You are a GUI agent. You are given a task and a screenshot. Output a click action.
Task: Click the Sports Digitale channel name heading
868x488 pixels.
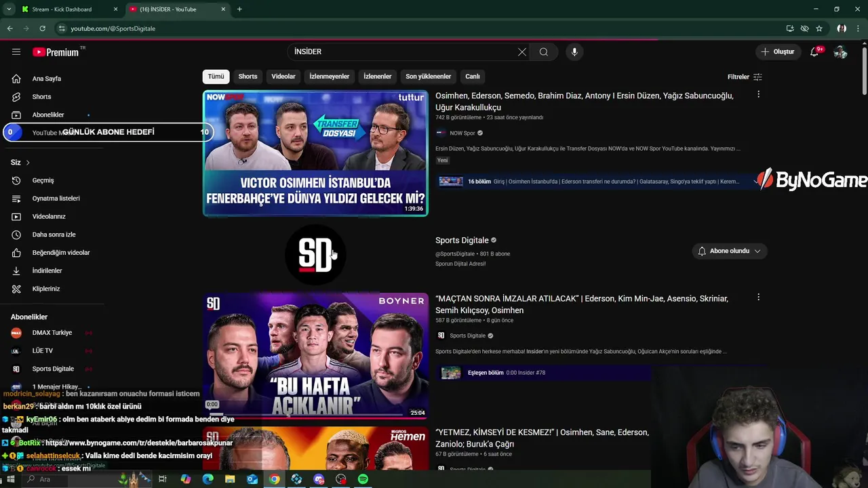[462, 240]
